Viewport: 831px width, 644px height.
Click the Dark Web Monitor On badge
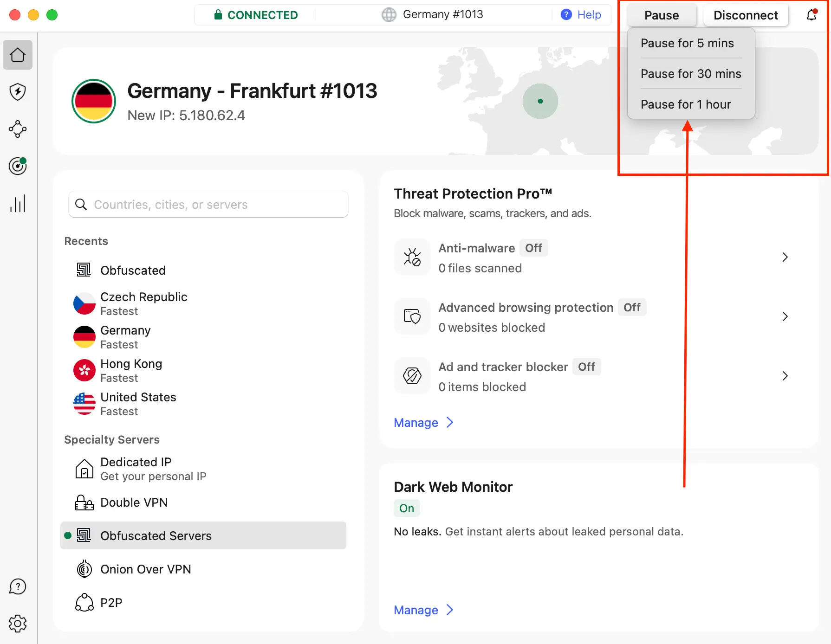click(x=407, y=509)
